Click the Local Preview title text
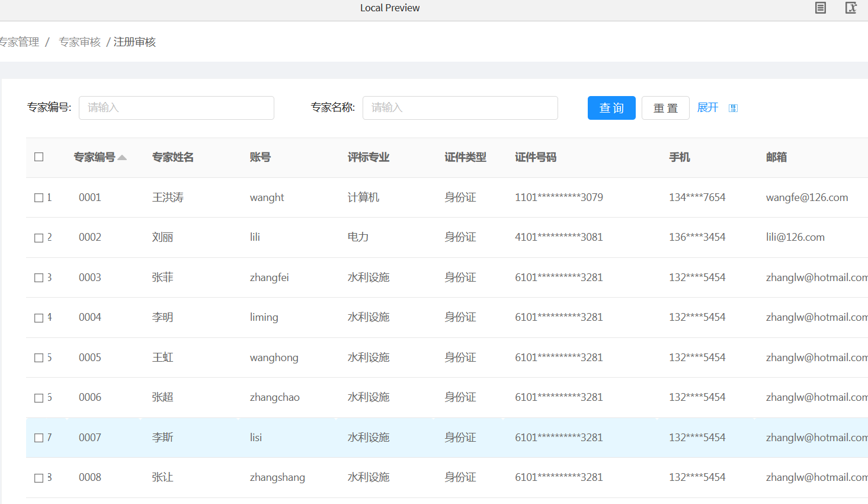Image resolution: width=868 pixels, height=504 pixels. (390, 8)
